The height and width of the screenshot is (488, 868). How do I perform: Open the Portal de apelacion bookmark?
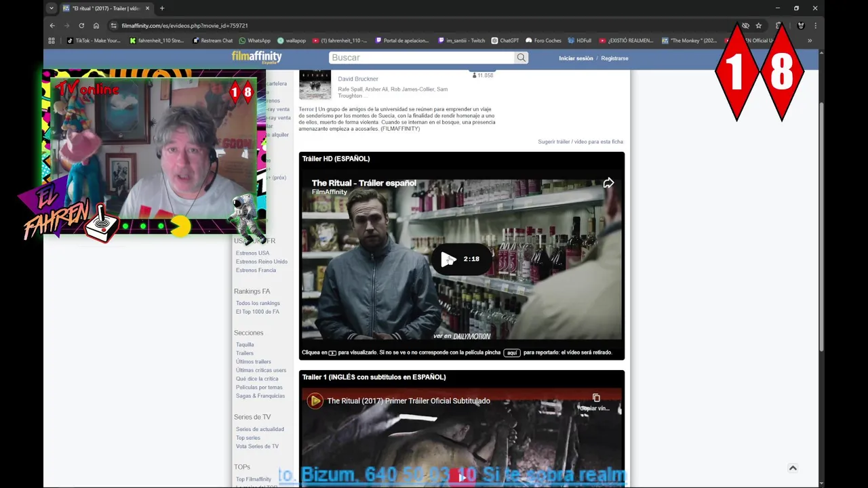[402, 41]
